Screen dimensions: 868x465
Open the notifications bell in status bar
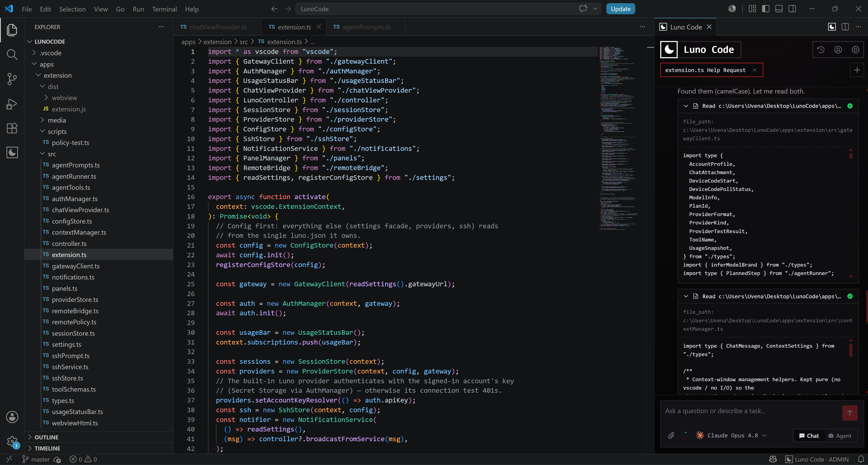coord(861,459)
